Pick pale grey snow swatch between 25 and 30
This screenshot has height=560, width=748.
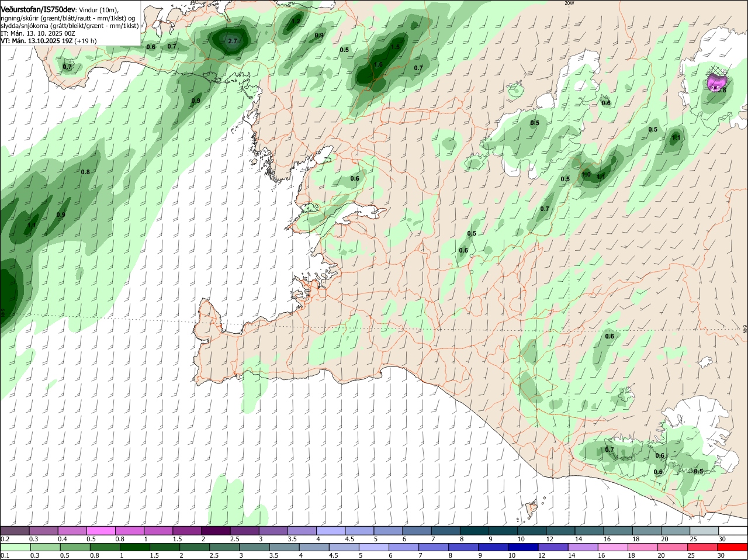pos(704,531)
